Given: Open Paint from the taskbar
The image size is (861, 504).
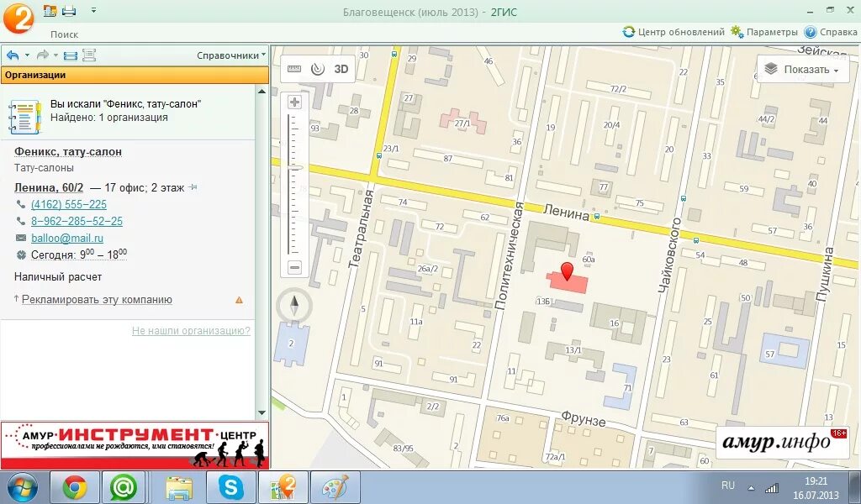Looking at the screenshot, I should coord(335,487).
